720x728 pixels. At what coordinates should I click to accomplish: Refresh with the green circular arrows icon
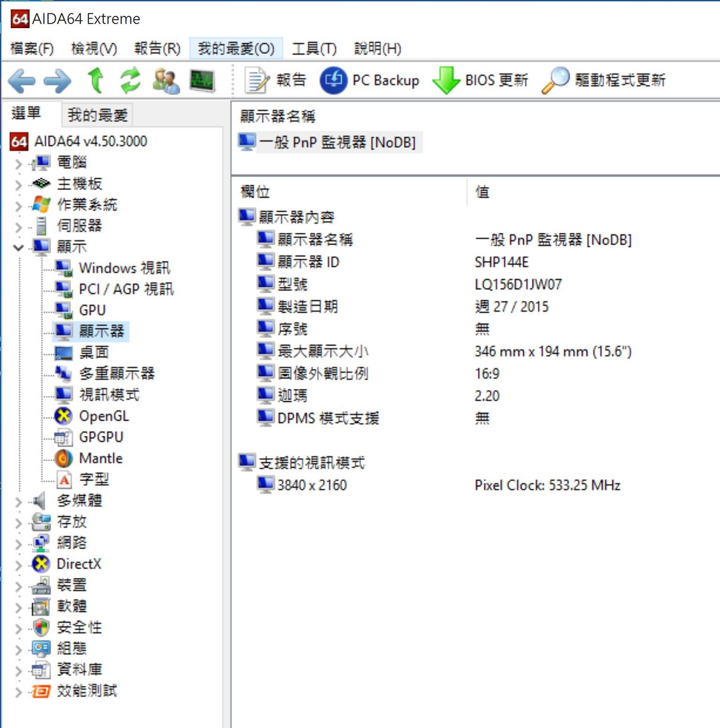(130, 80)
